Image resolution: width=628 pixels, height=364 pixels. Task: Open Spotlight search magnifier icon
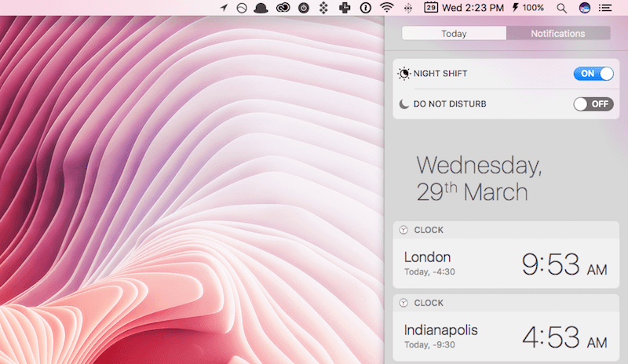pos(561,8)
